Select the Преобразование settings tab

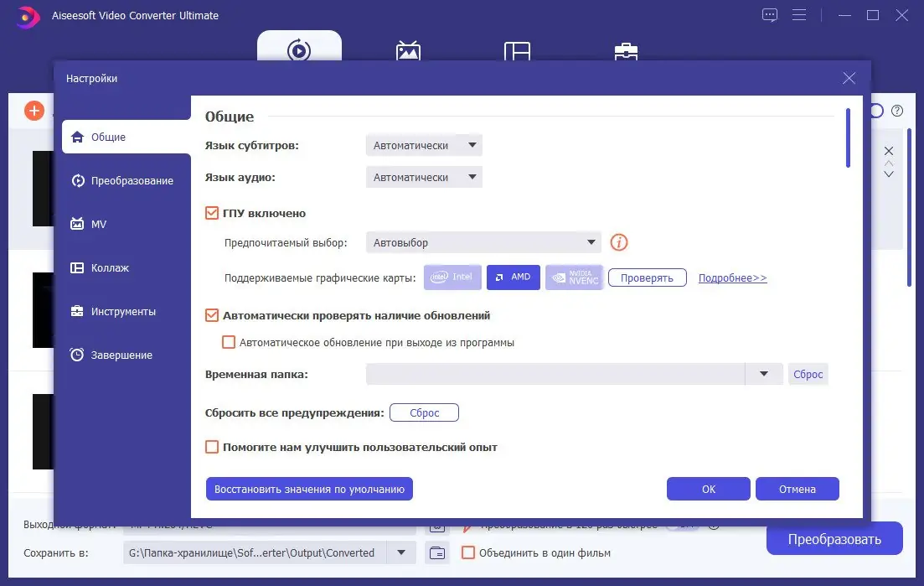(126, 180)
